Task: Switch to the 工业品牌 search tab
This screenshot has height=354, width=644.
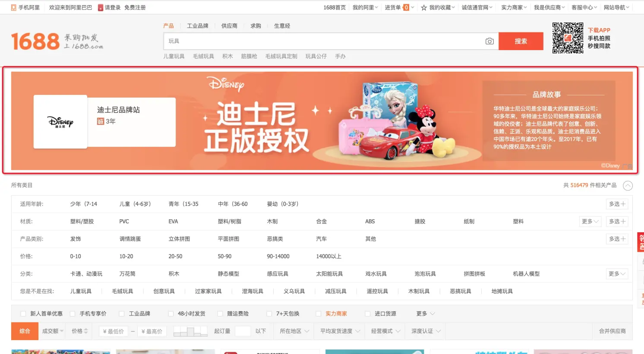Action: (x=198, y=26)
